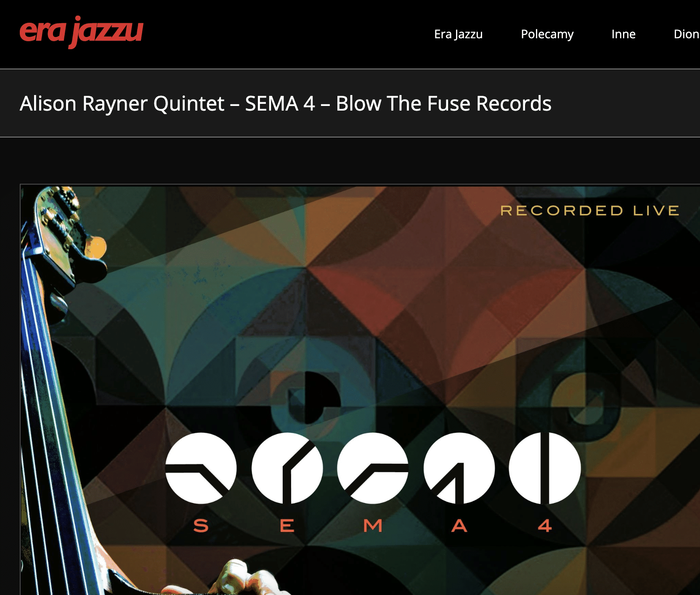Click the RECORDED LIVE text on cover
Viewport: 700px width, 595px height.
tap(590, 210)
